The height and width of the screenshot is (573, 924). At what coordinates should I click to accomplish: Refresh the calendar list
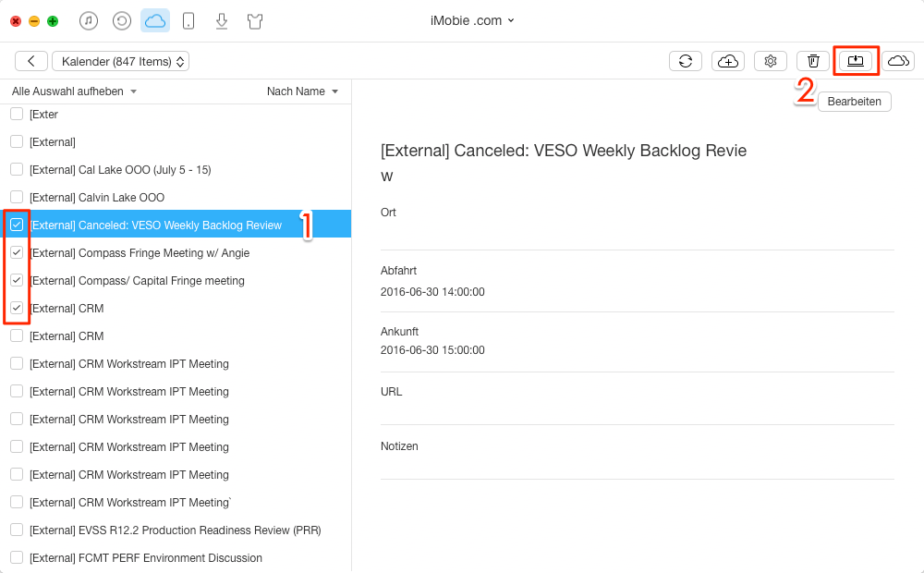686,61
